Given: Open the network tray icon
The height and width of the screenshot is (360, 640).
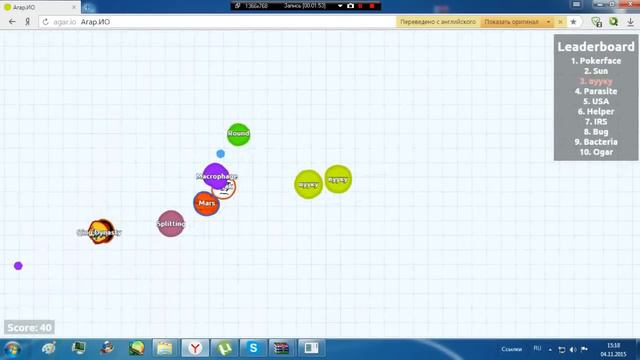Looking at the screenshot, I should point(562,349).
